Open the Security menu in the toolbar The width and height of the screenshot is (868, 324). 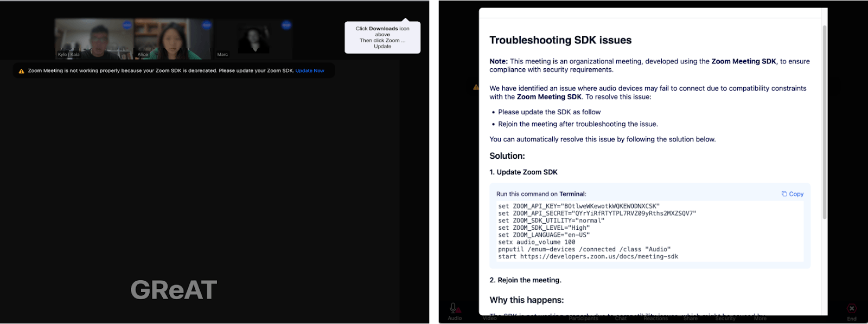click(725, 318)
